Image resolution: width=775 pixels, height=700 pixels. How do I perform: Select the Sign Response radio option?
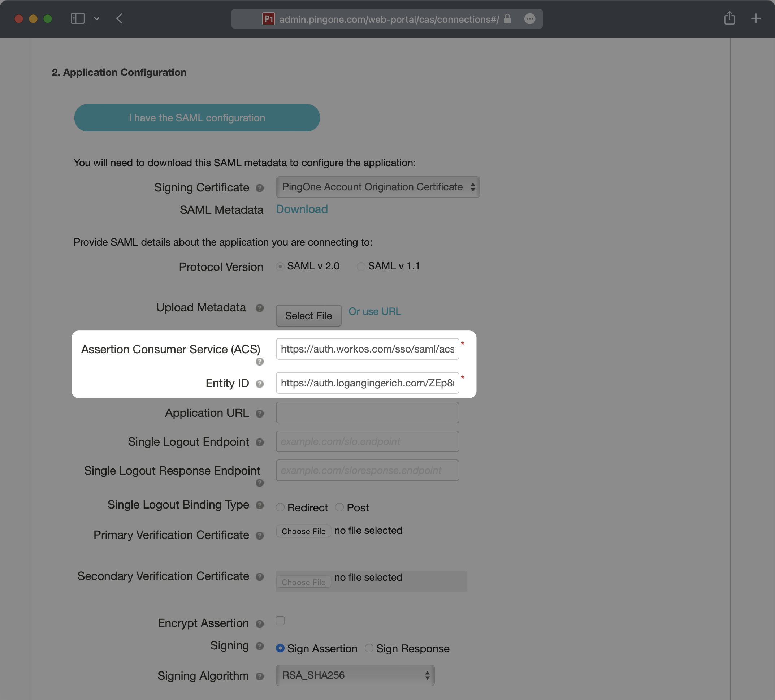[x=369, y=648]
